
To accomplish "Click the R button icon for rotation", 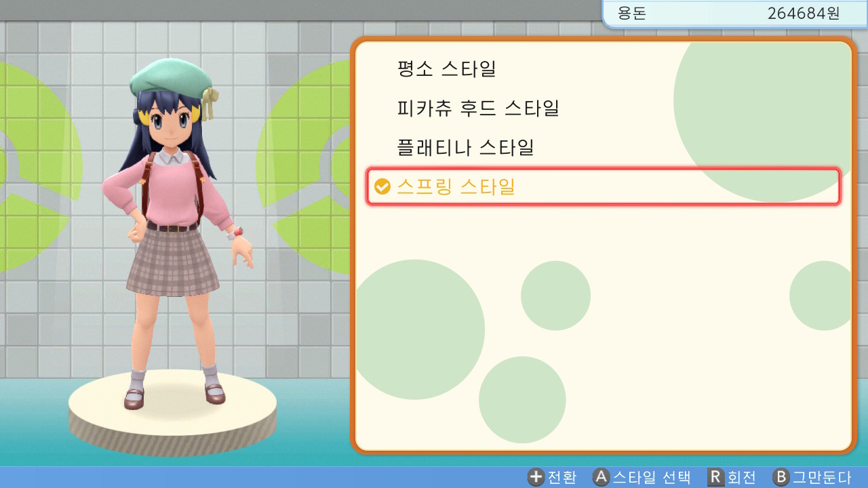I will point(716,477).
